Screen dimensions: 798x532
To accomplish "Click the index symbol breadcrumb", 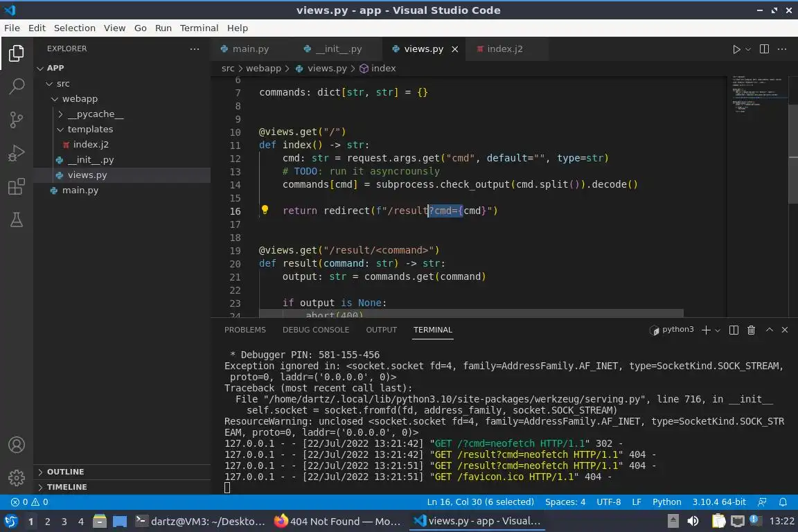I will [378, 68].
